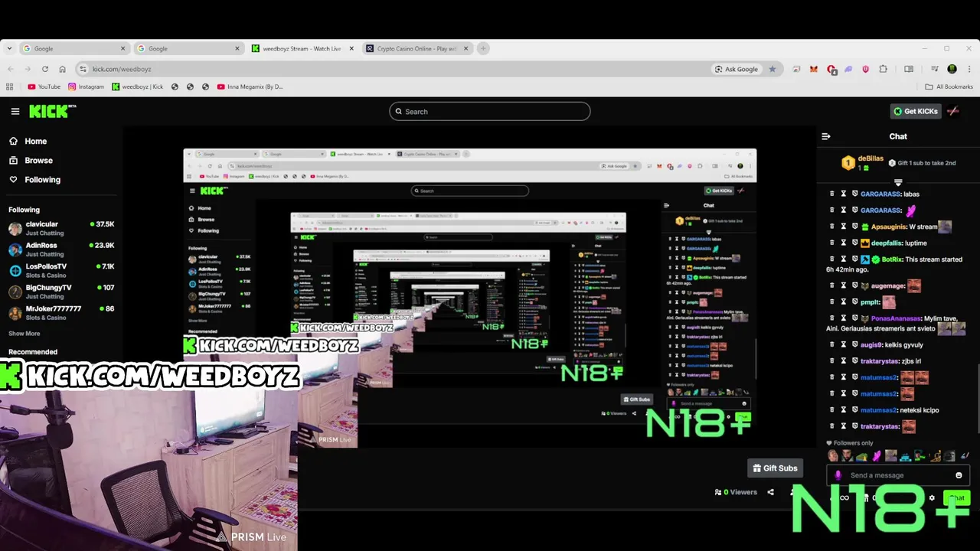The image size is (980, 551).
Task: Click Ask Google in address bar
Action: tap(737, 69)
